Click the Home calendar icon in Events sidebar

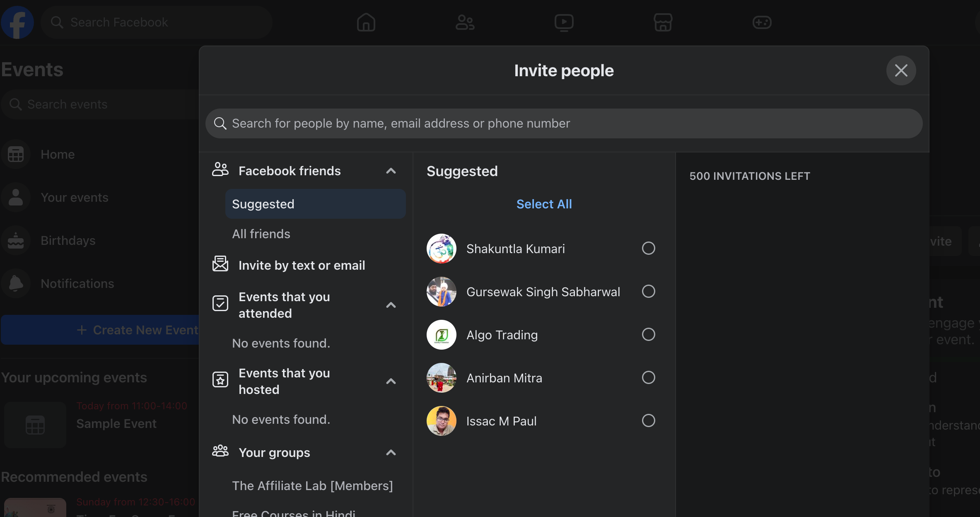click(16, 155)
